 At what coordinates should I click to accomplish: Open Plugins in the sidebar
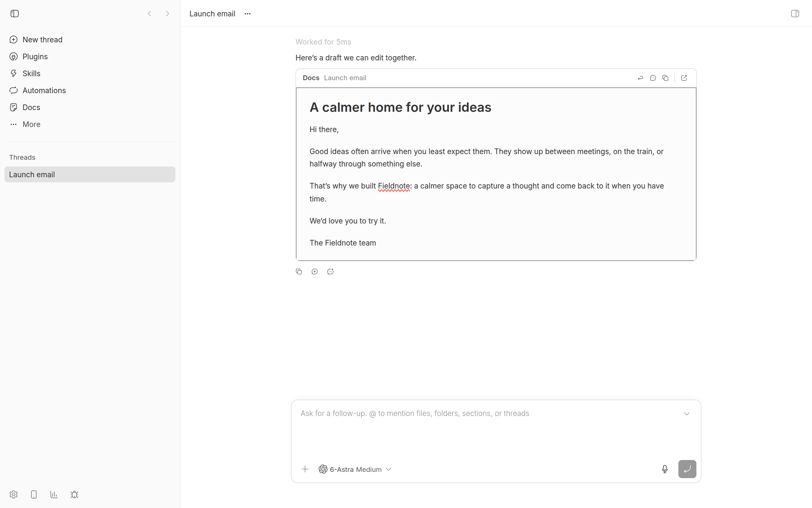coord(90,56)
